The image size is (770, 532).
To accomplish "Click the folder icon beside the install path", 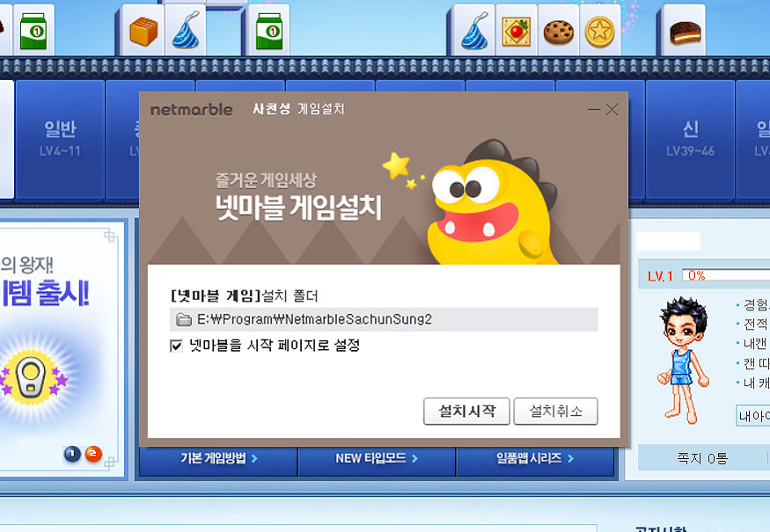I will click(x=184, y=320).
